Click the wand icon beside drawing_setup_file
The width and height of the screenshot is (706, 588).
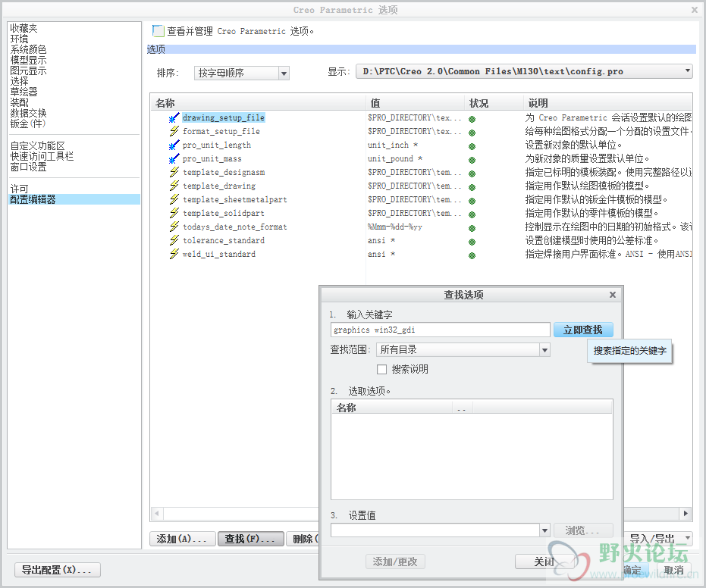(x=174, y=118)
